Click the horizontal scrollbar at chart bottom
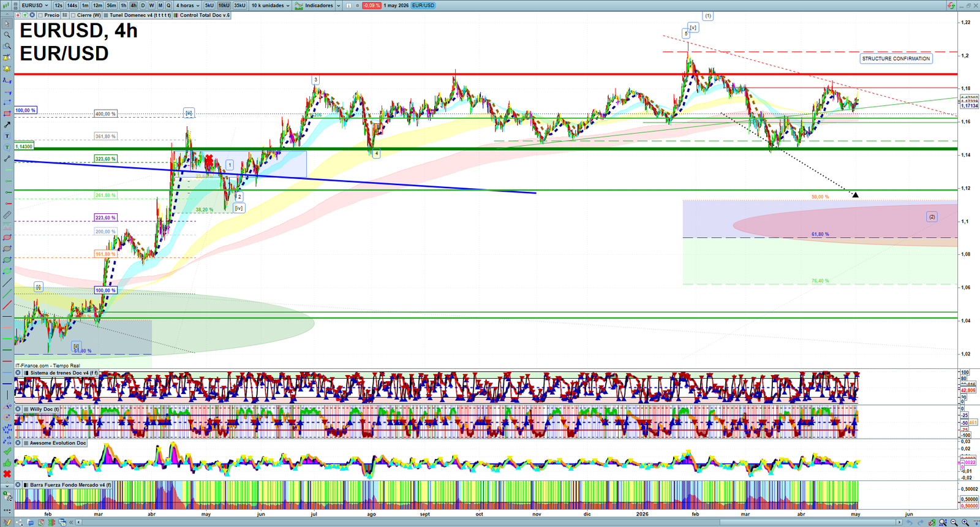Image resolution: width=980 pixels, height=527 pixels. tap(490, 522)
